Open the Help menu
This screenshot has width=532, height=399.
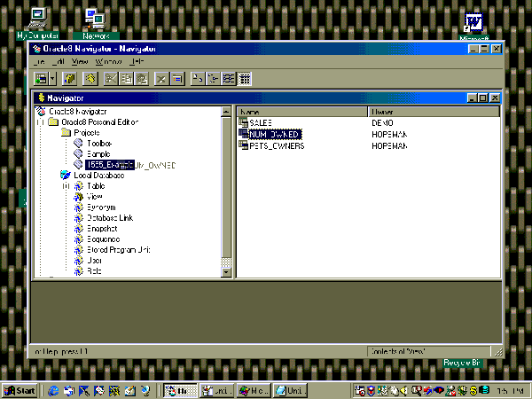tap(137, 62)
